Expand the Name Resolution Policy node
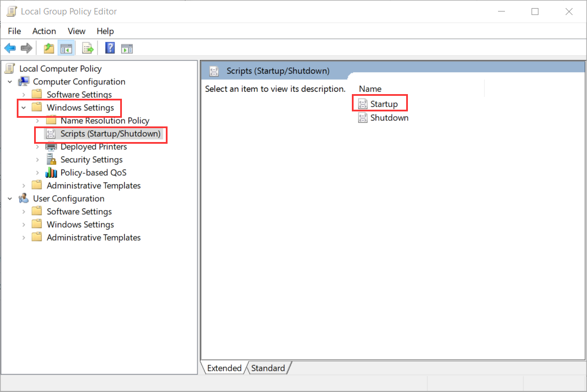587x392 pixels. (38, 121)
